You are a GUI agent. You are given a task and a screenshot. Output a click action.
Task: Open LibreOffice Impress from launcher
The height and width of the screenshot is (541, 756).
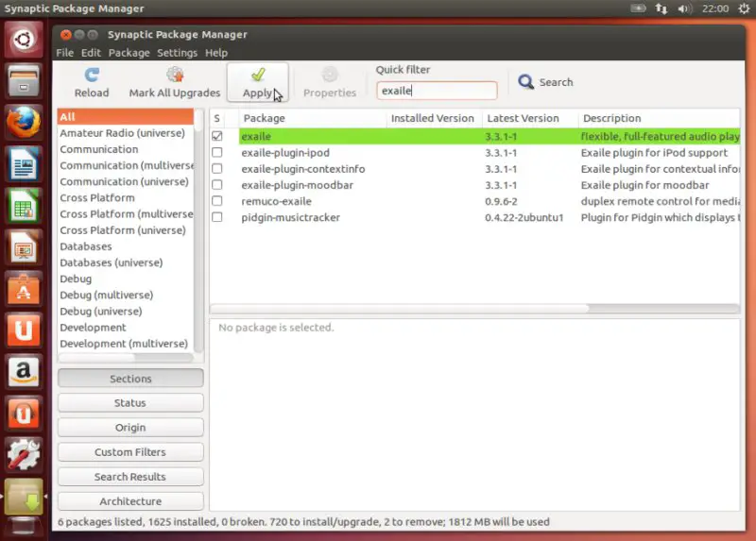tap(23, 247)
